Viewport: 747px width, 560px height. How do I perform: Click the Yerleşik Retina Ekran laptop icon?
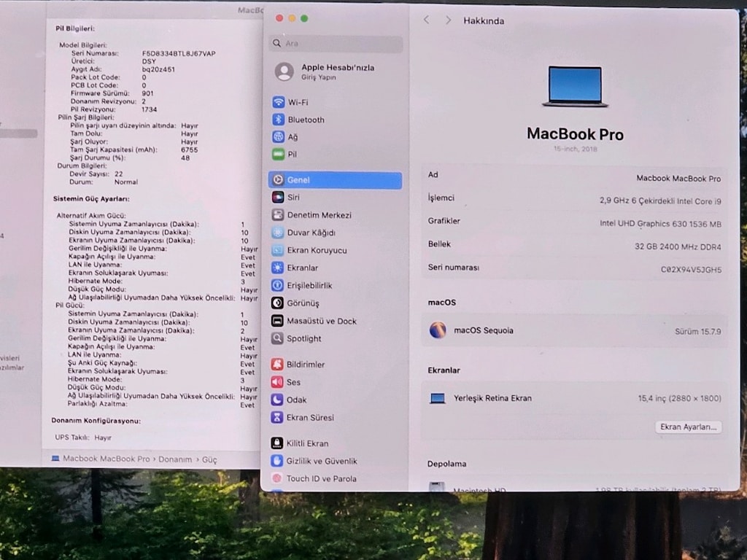point(438,398)
